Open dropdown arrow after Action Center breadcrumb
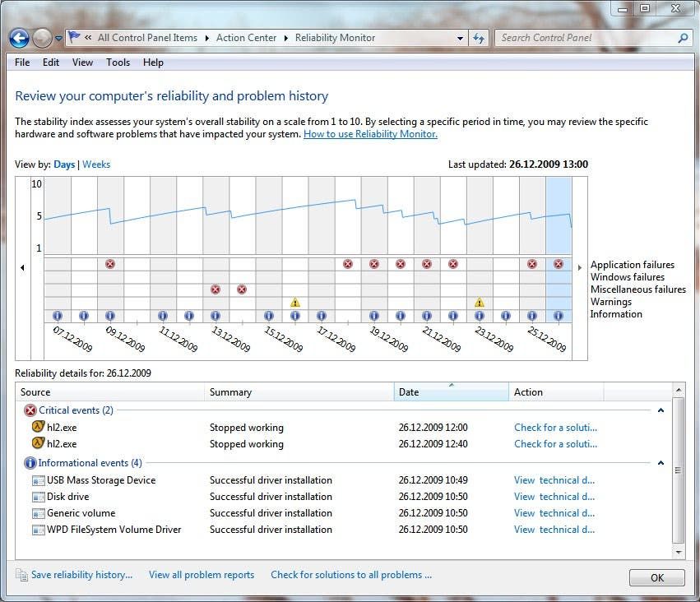700x602 pixels. click(286, 39)
